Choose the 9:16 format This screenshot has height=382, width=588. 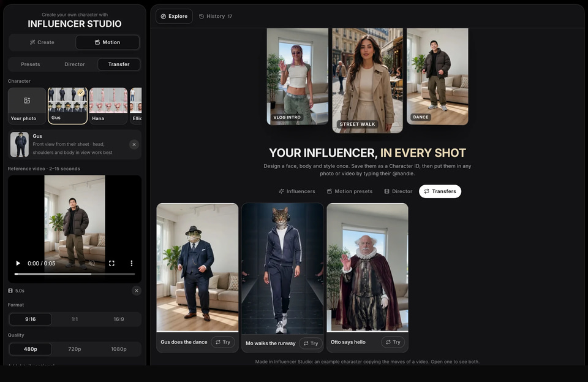coord(31,319)
